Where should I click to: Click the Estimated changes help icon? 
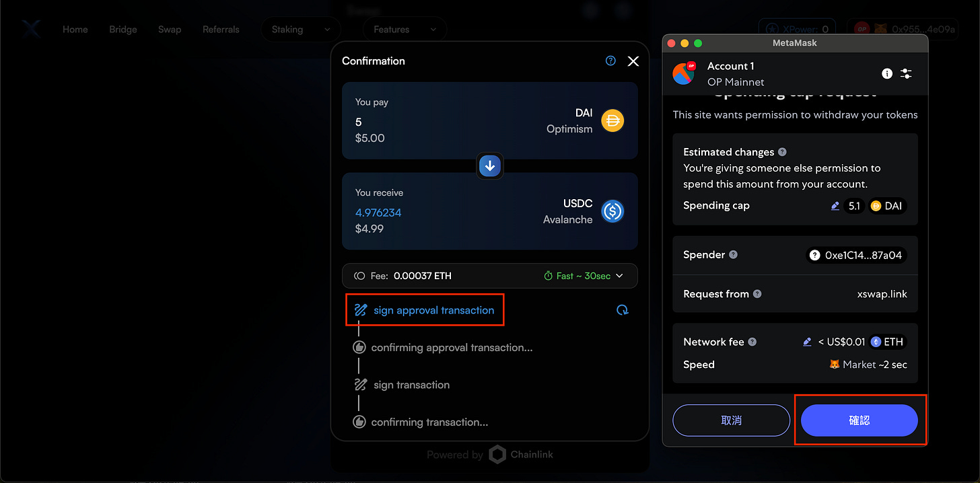point(782,152)
